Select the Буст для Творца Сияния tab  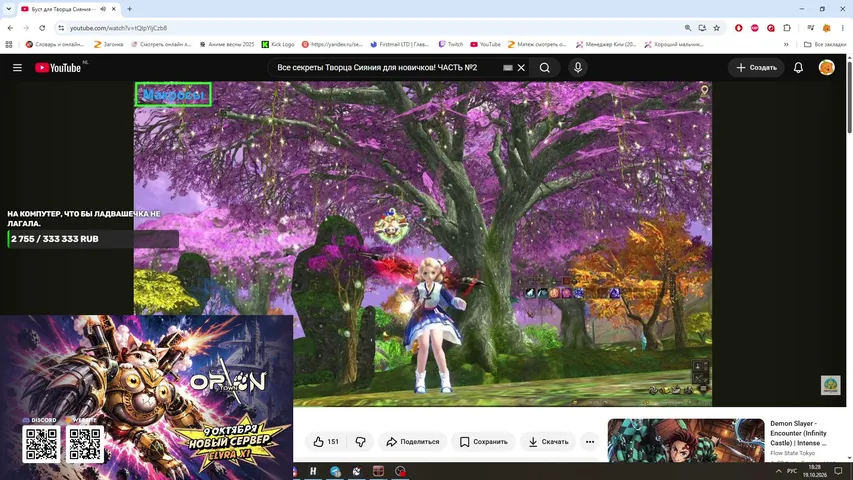click(63, 9)
